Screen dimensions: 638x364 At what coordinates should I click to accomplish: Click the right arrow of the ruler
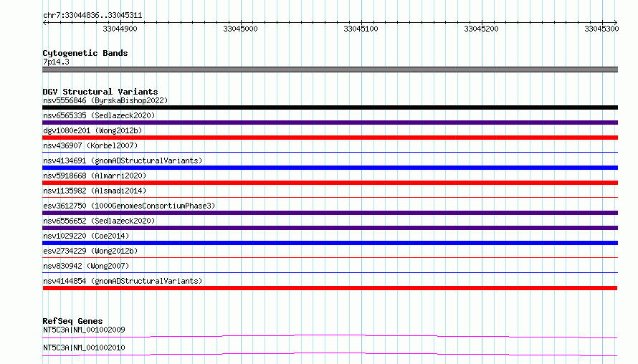[x=616, y=22]
